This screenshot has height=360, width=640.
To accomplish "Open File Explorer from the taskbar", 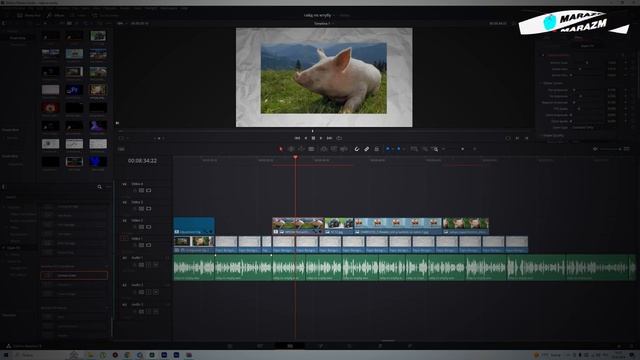I will tap(90, 355).
